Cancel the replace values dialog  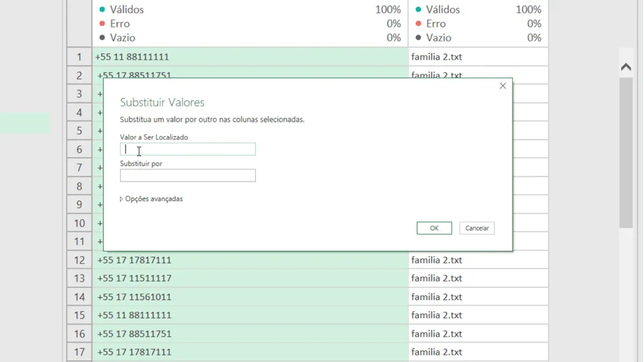pyautogui.click(x=477, y=228)
